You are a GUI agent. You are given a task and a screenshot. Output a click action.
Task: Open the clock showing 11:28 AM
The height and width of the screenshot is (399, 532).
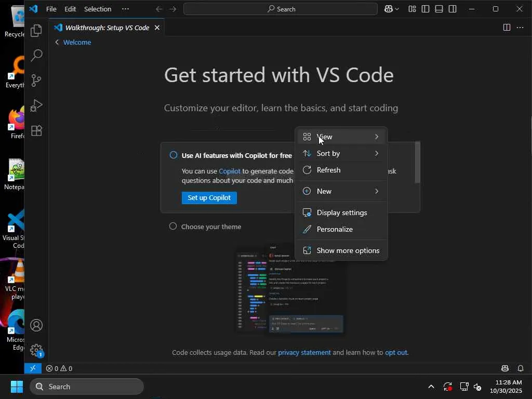[506, 387]
